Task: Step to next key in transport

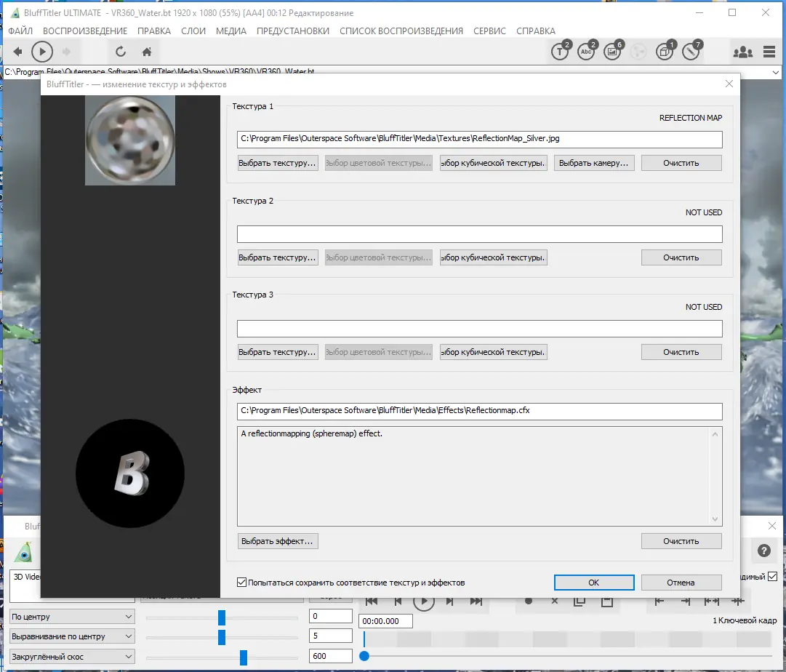Action: pos(449,601)
